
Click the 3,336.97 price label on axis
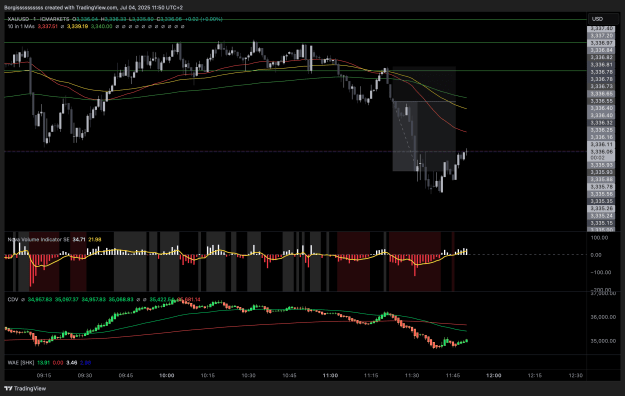[x=601, y=43]
